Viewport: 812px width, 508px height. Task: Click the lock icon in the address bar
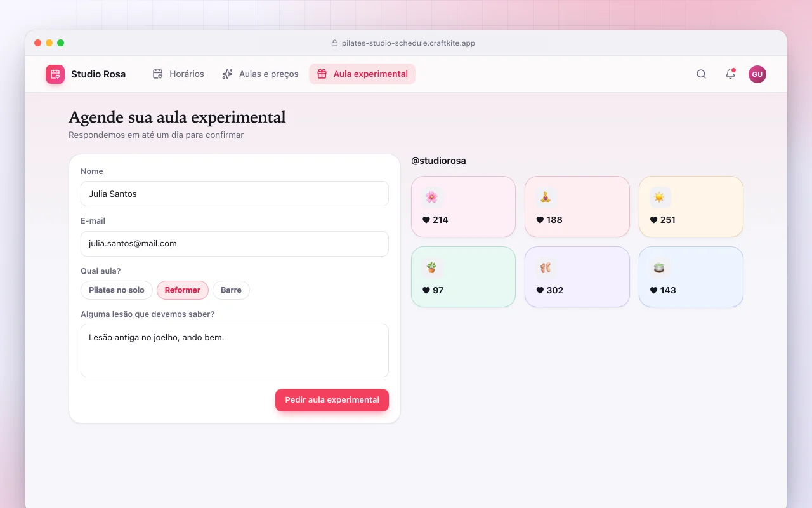click(x=335, y=43)
